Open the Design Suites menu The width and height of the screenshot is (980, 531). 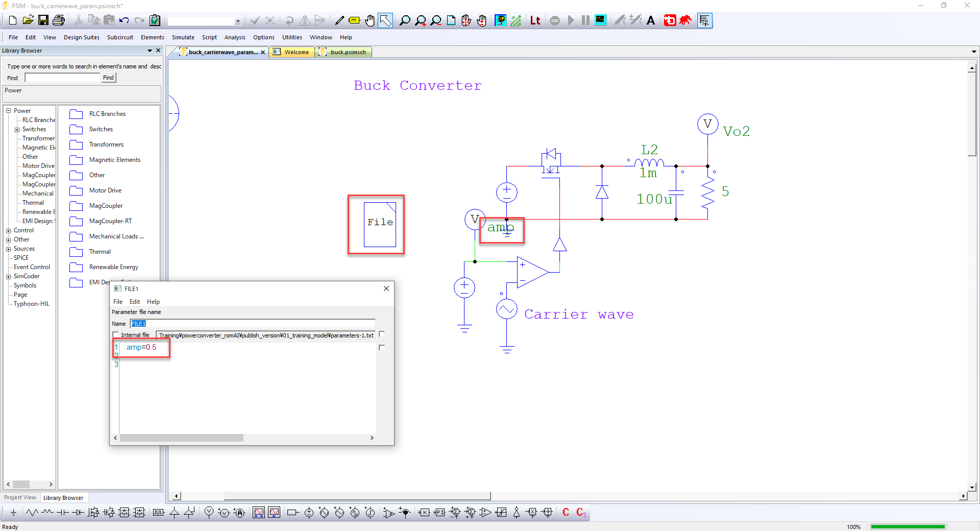[82, 37]
